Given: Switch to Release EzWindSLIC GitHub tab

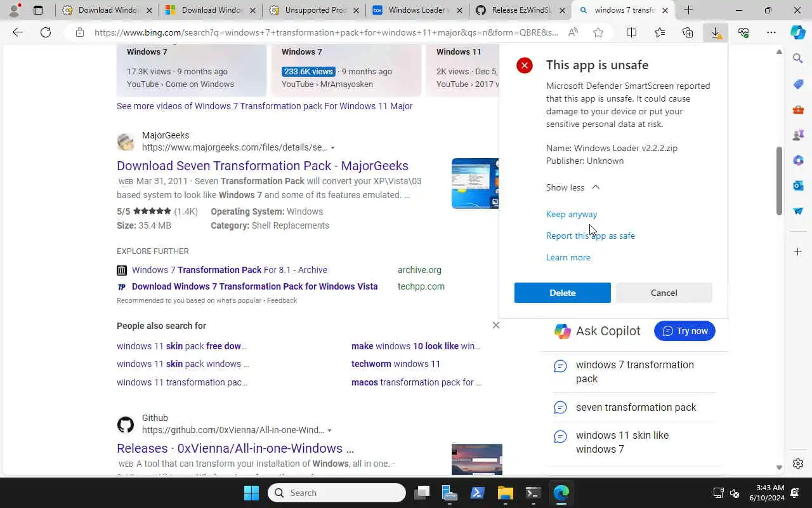Looking at the screenshot, I should (521, 10).
